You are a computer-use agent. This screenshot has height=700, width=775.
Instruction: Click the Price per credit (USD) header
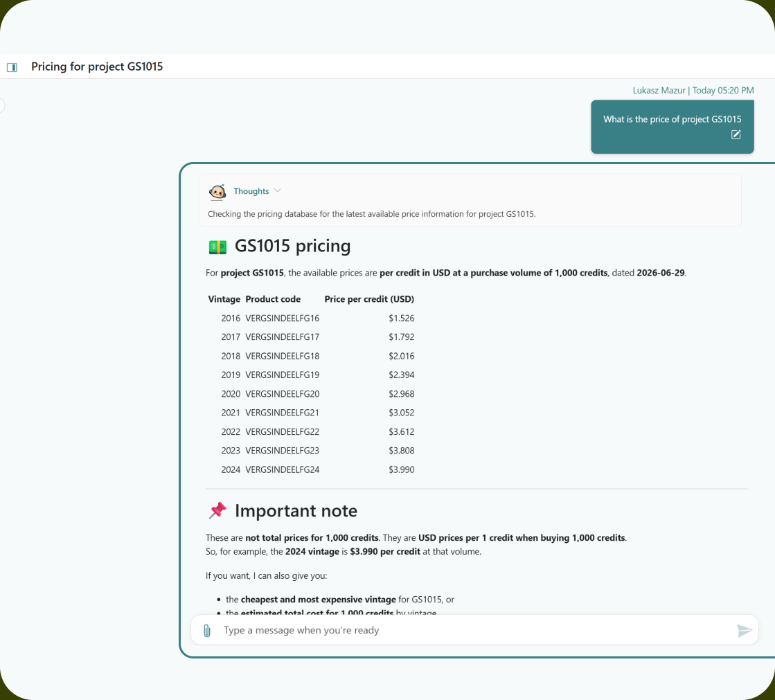(369, 299)
